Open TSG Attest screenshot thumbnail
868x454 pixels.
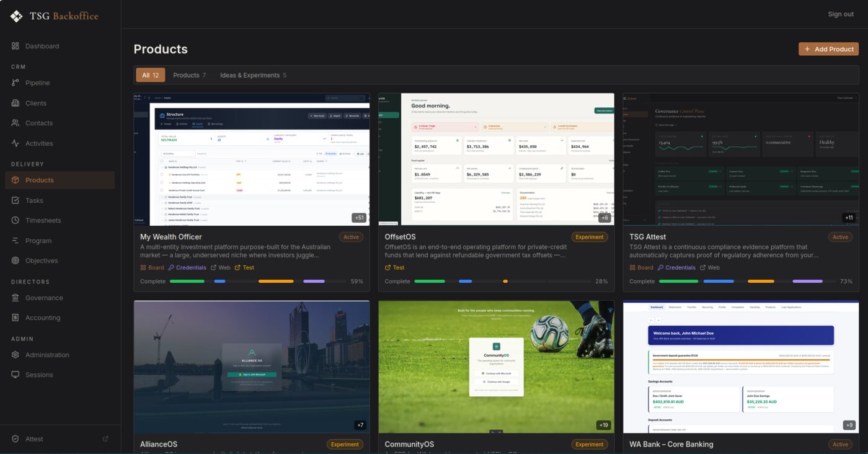741,159
